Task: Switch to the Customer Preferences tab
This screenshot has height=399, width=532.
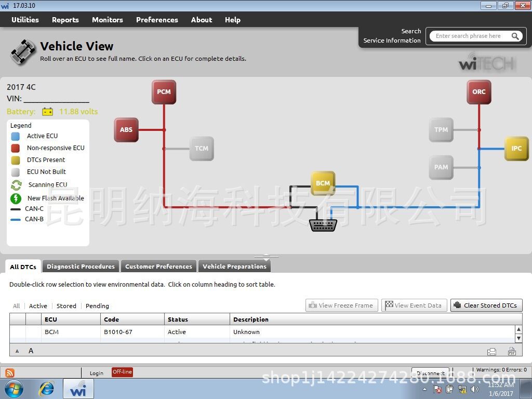Action: click(x=159, y=267)
